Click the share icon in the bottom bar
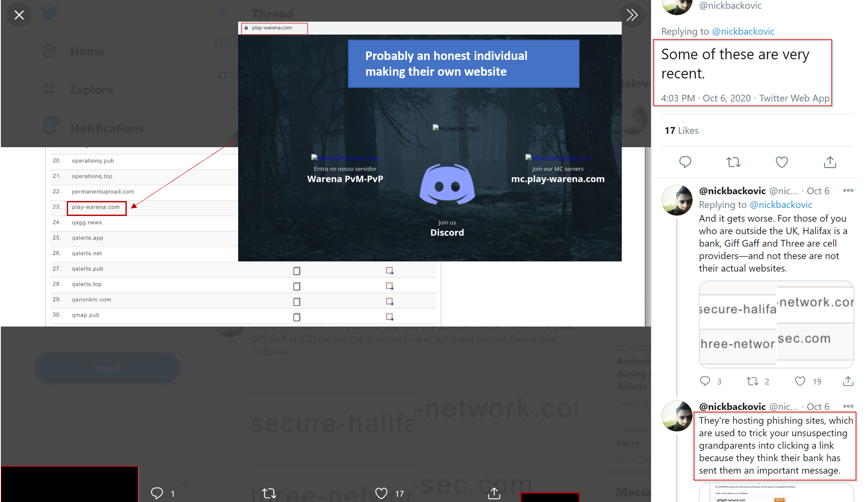 [494, 493]
